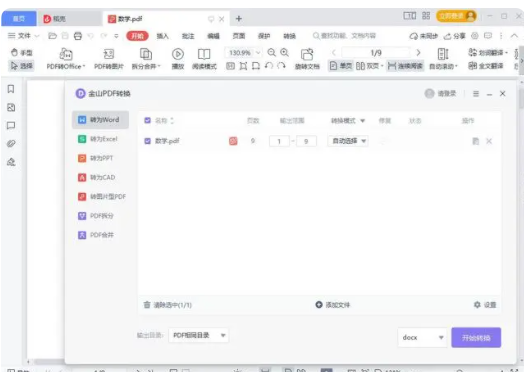Screen dimensions: 524x372
Task: Click the page number field 1/9
Action: (376, 53)
